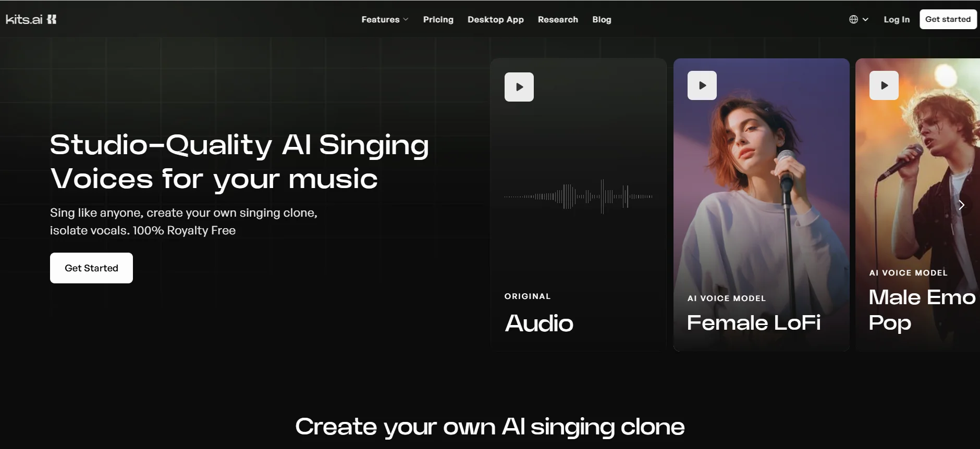Click Log In in the header
This screenshot has height=449, width=980.
click(896, 19)
